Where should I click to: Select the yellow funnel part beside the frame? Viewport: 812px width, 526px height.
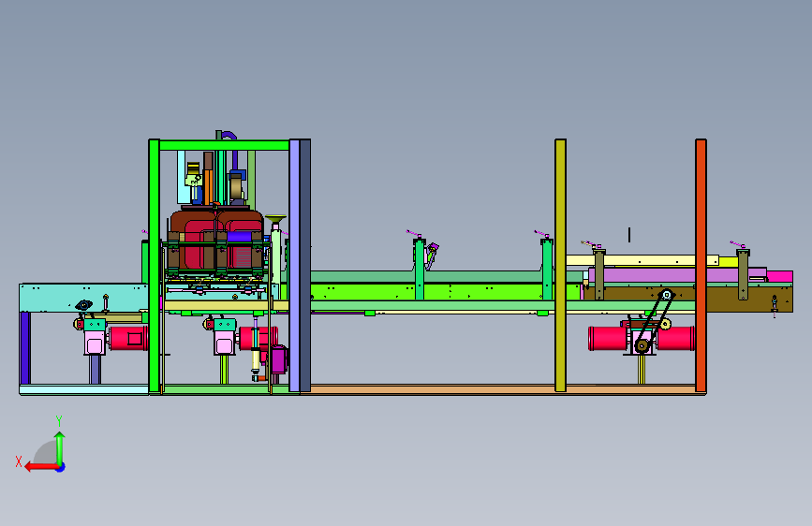(x=275, y=219)
